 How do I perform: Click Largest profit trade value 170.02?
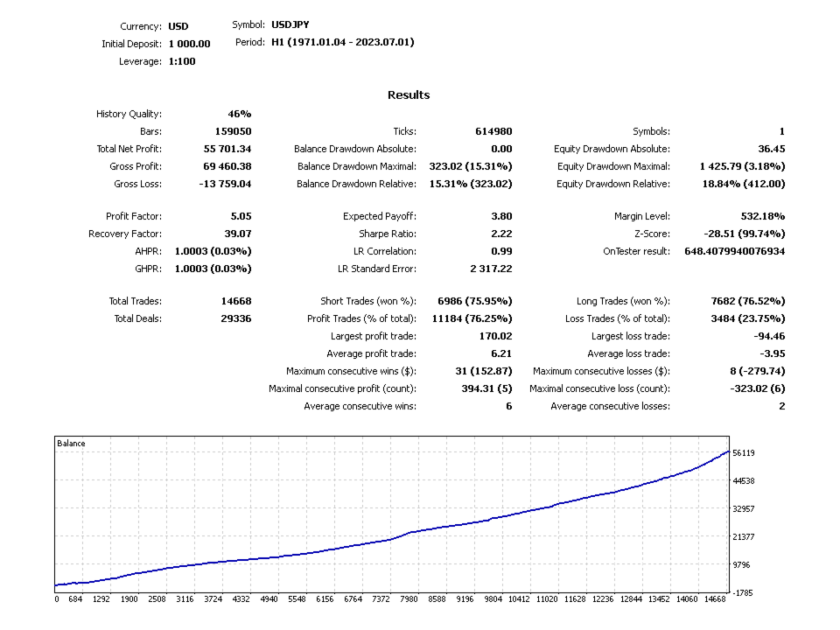tap(495, 336)
